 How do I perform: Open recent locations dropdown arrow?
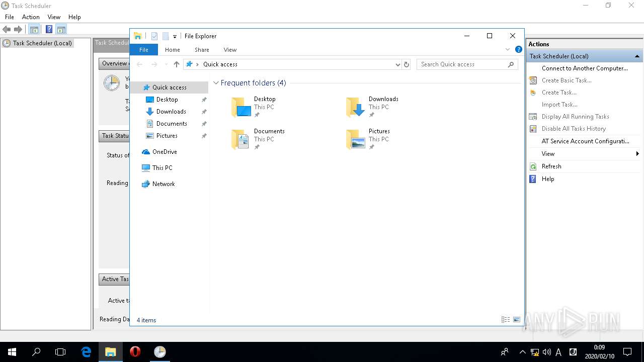coord(166,64)
